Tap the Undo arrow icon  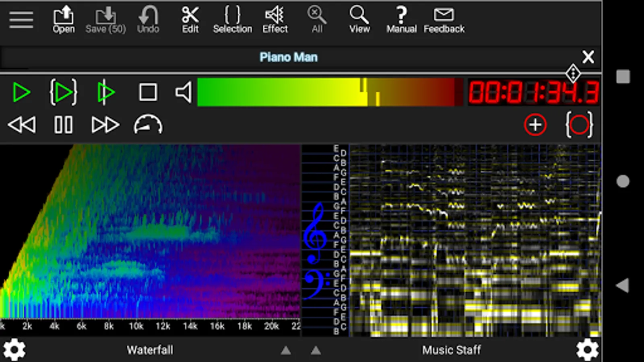tap(148, 20)
